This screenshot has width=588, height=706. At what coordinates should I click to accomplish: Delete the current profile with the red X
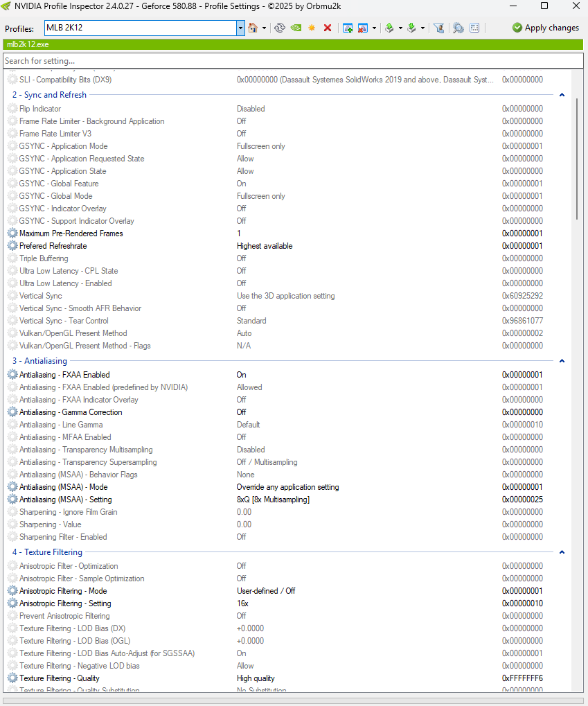click(328, 28)
